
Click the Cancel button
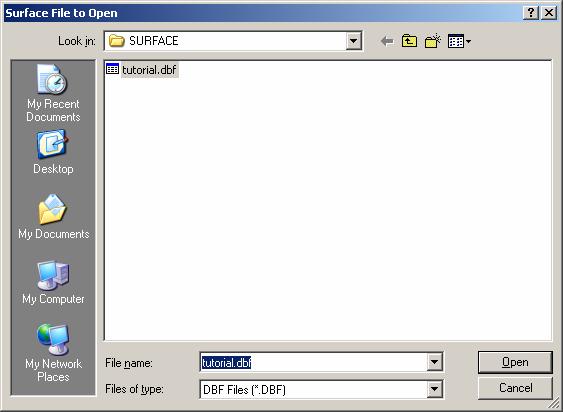pos(515,388)
